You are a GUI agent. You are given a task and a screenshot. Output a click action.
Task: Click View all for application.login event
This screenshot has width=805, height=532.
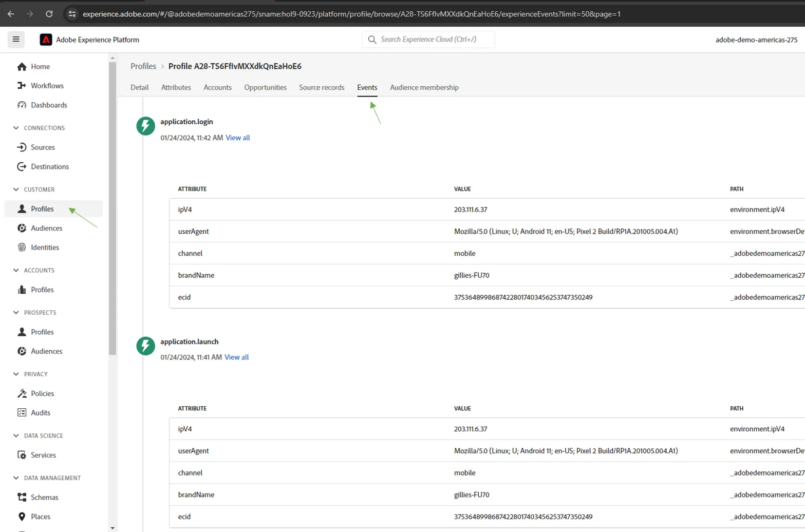[x=237, y=138]
